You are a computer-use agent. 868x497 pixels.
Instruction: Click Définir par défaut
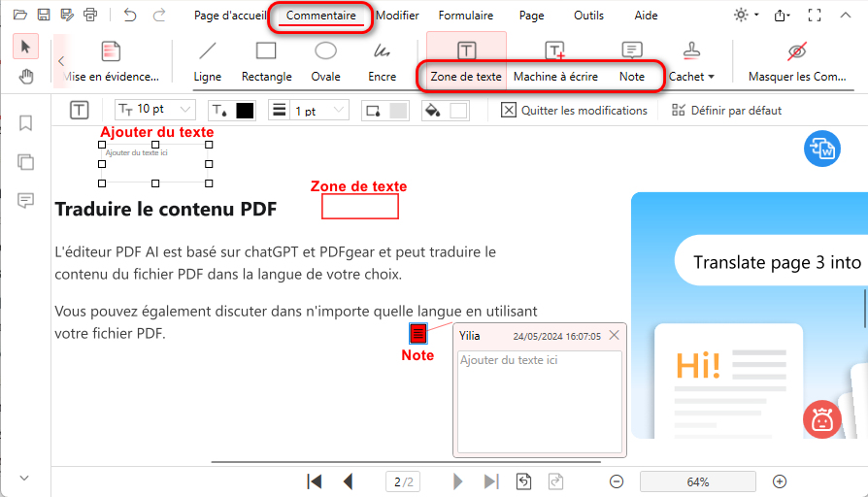[726, 110]
